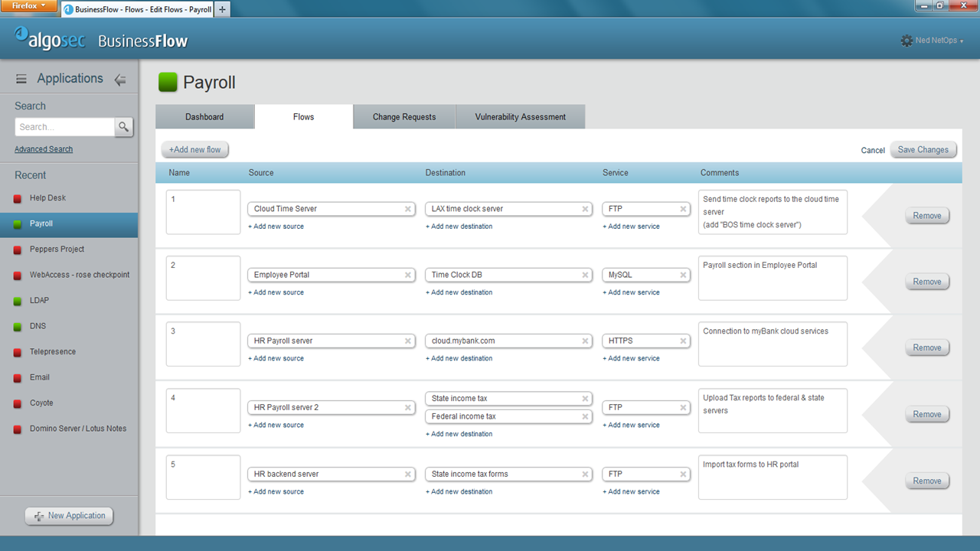
Task: Select the BusinessFlow browser tab
Action: click(136, 9)
